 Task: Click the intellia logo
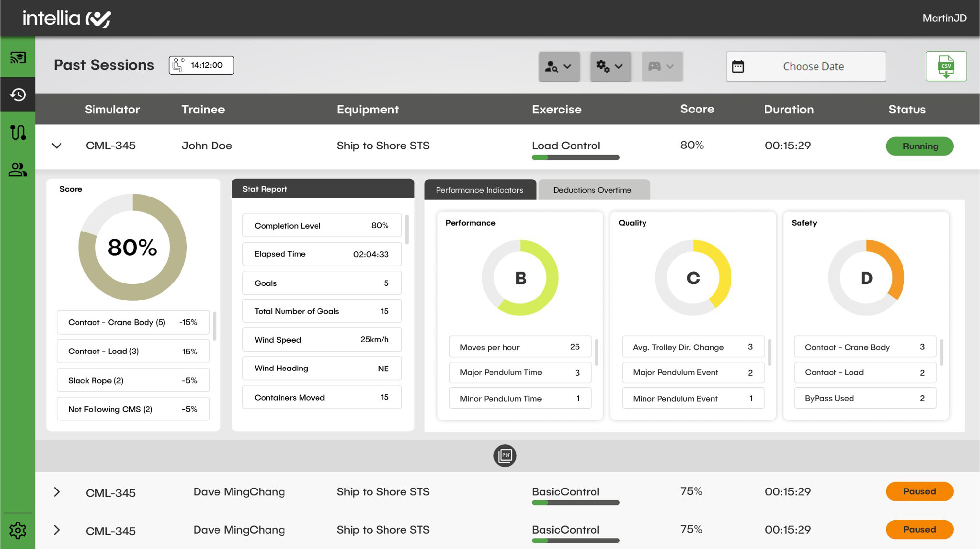[67, 18]
